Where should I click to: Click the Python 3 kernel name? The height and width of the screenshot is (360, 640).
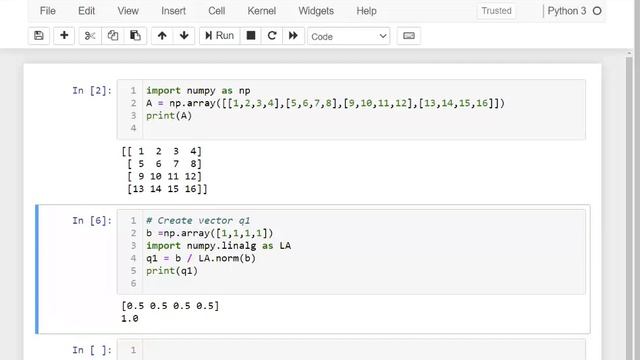click(567, 11)
